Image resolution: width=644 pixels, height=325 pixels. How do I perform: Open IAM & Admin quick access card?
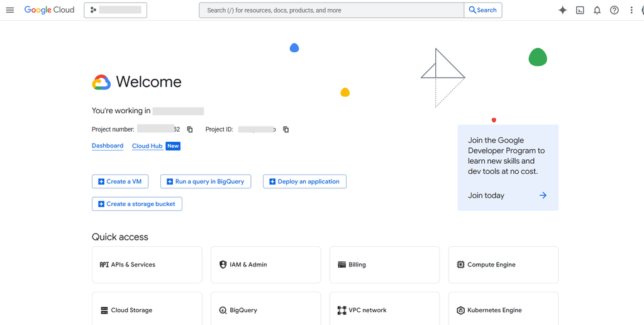click(266, 265)
